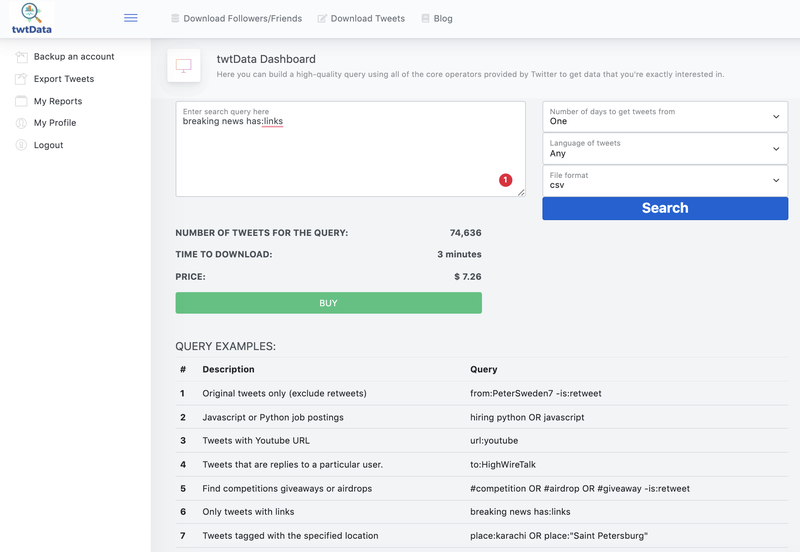Click description Javascript or Python job postings
Image resolution: width=800 pixels, height=552 pixels.
(x=273, y=417)
